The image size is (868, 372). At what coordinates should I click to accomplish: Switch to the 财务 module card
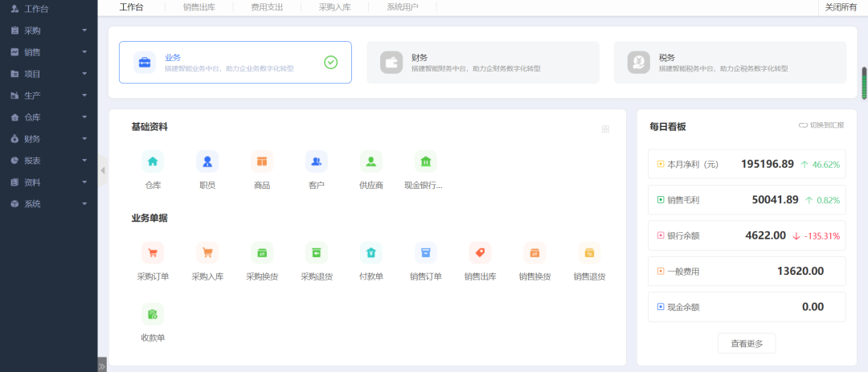pos(482,63)
